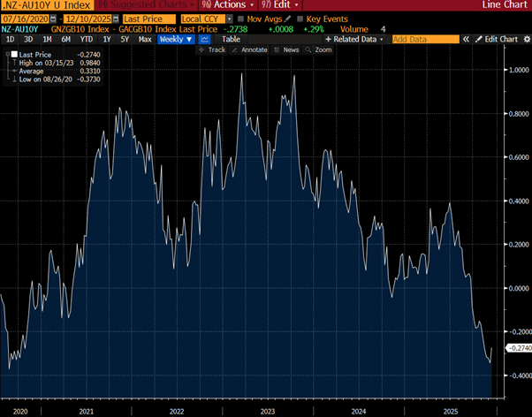This screenshot has width=532, height=417.
Task: Open the Weekly periodicity dropdown
Action: [175, 40]
